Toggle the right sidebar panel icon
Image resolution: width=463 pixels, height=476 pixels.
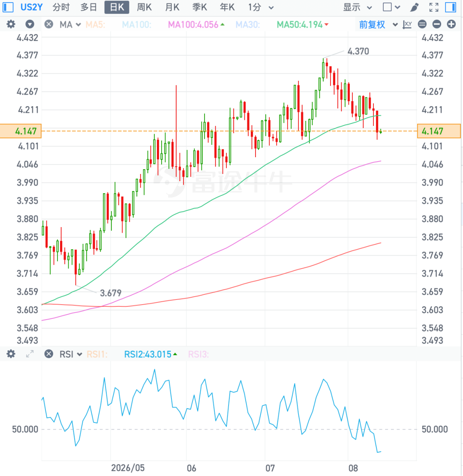pos(451,7)
